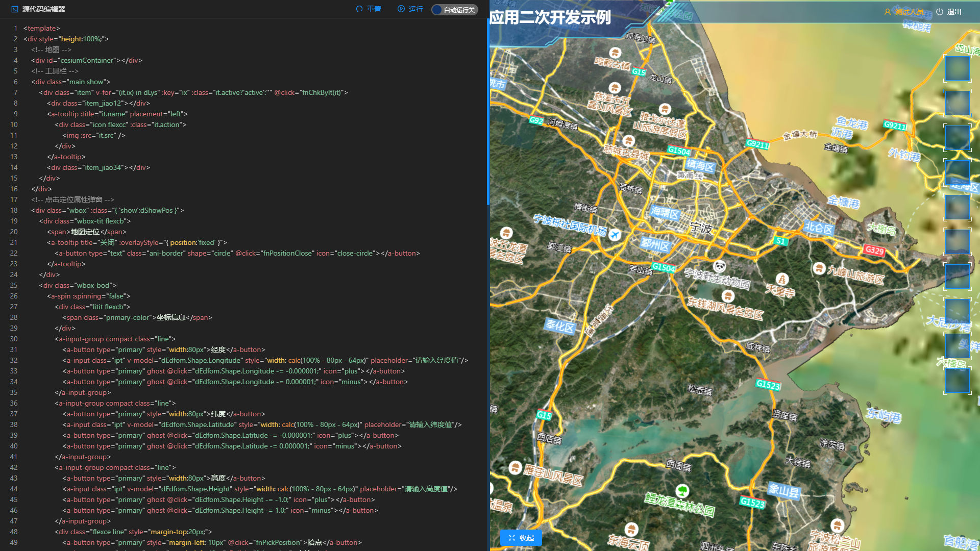Viewport: 980px width, 551px height.
Task: Click the editor vertical scrollbar
Action: tap(487, 112)
